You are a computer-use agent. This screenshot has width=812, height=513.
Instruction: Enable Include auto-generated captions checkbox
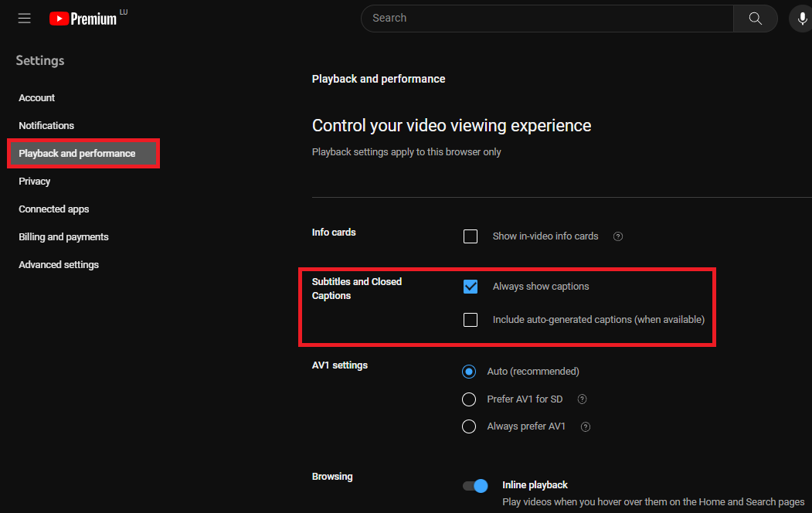click(x=471, y=320)
